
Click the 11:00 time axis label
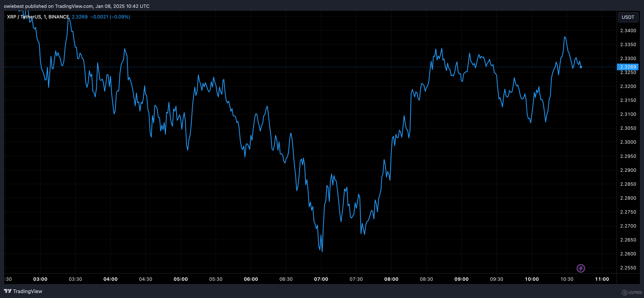602,279
